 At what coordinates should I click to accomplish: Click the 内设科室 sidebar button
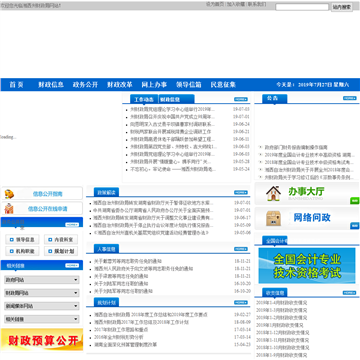point(61,239)
